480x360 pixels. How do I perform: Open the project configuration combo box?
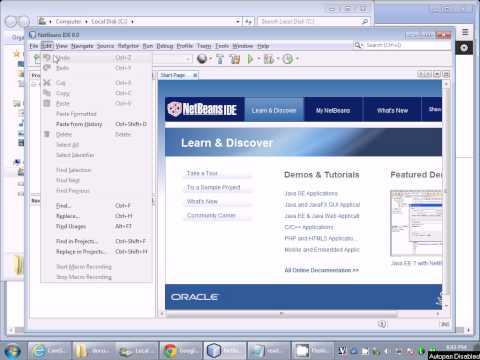point(173,59)
